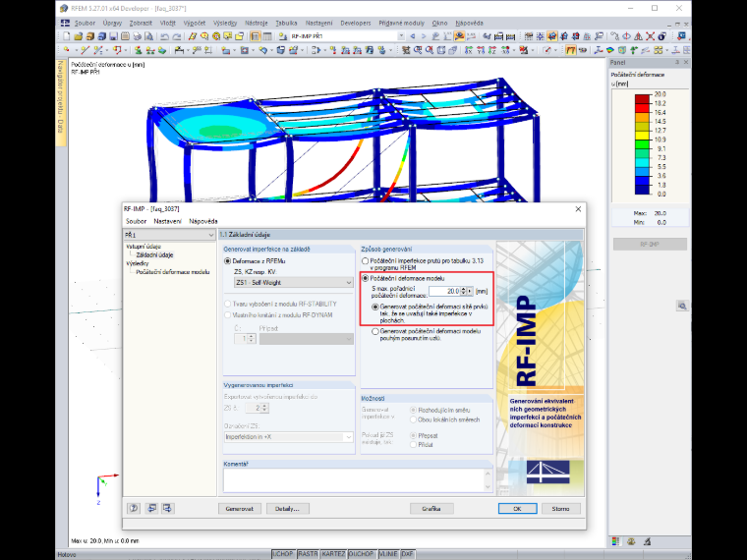Click the next case icon at the dialog's bottom left
747x560 pixels.
167,508
